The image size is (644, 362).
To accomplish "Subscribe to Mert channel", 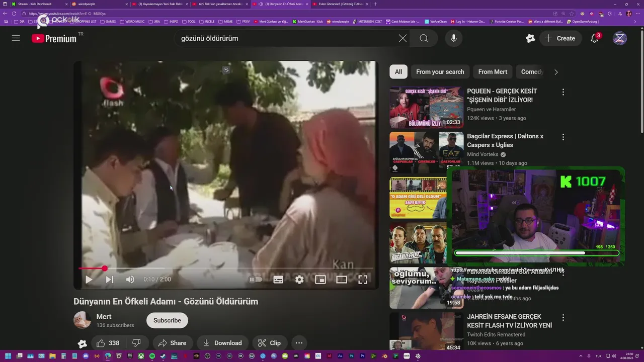I will coord(167,320).
